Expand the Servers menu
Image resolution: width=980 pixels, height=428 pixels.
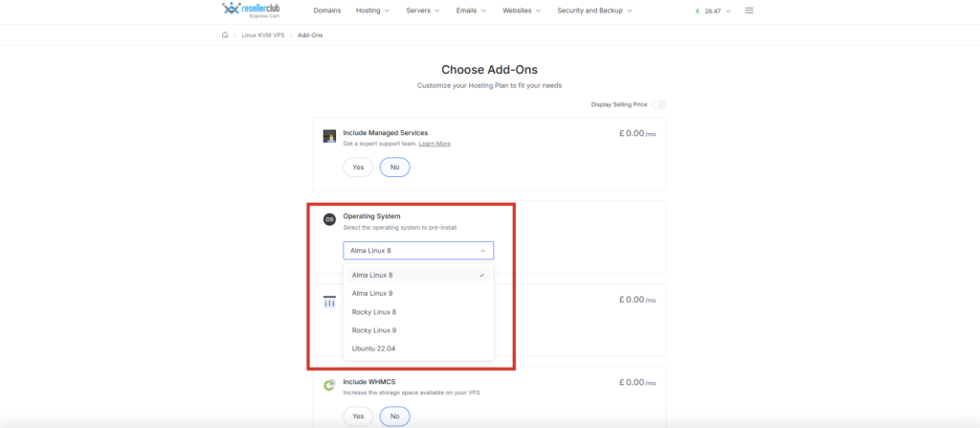(x=422, y=11)
